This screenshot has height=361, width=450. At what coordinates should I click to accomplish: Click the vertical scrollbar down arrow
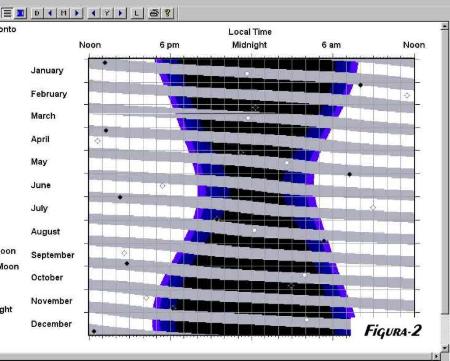[x=445, y=349]
